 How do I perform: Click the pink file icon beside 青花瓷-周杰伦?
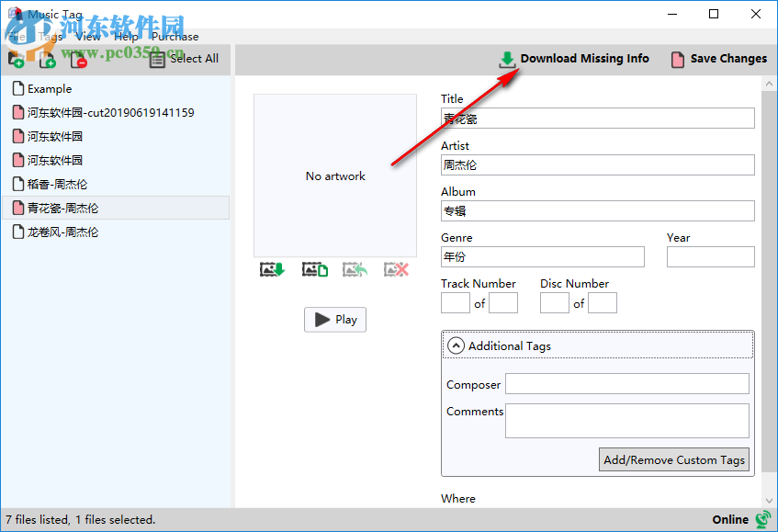(18, 208)
